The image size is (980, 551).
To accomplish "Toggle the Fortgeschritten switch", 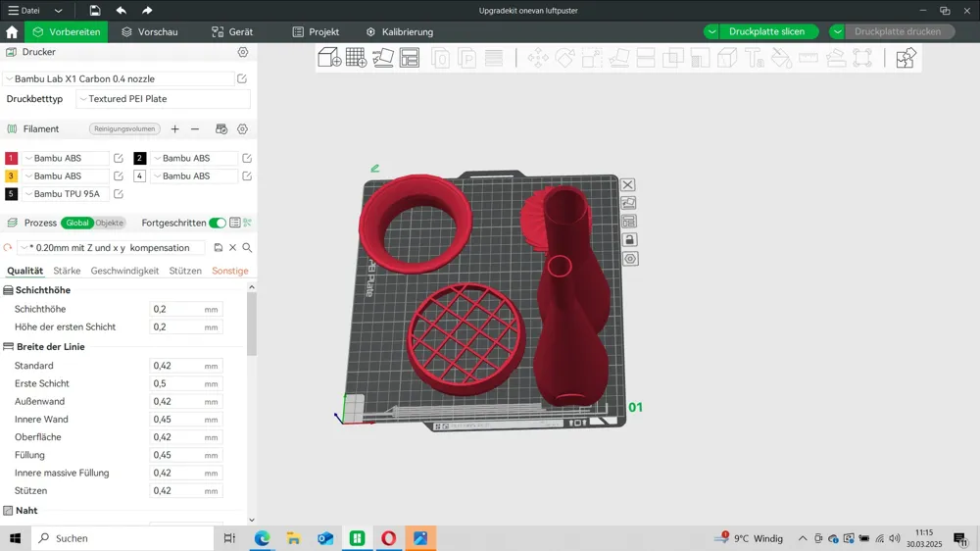I will point(217,223).
